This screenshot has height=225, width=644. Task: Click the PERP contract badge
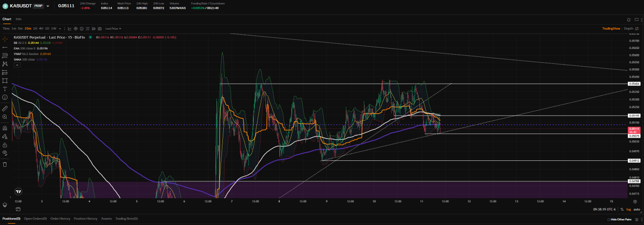39,6
